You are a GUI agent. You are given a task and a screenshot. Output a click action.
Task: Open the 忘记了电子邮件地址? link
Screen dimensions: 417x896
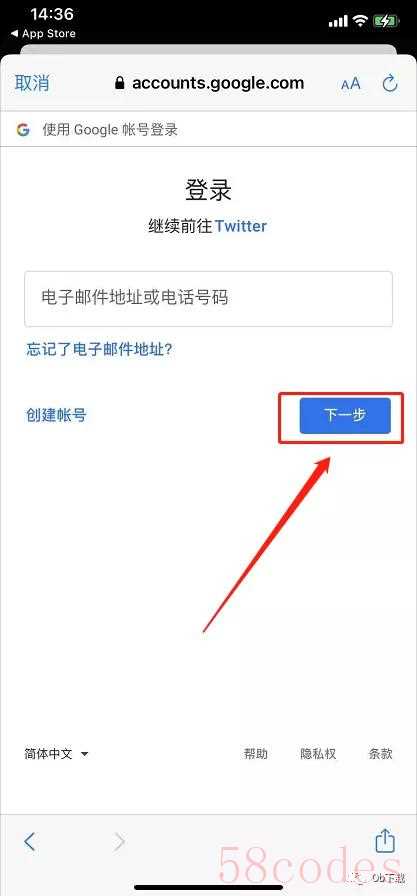[x=99, y=349]
